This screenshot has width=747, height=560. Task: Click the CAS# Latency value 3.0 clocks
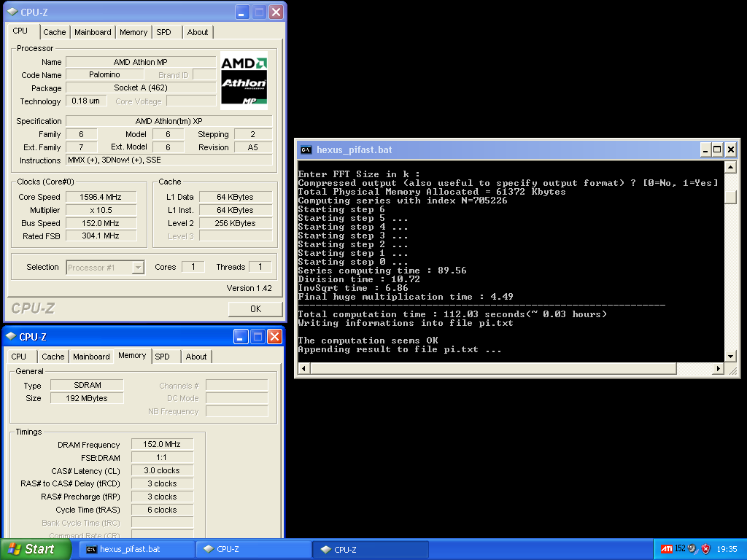point(162,470)
